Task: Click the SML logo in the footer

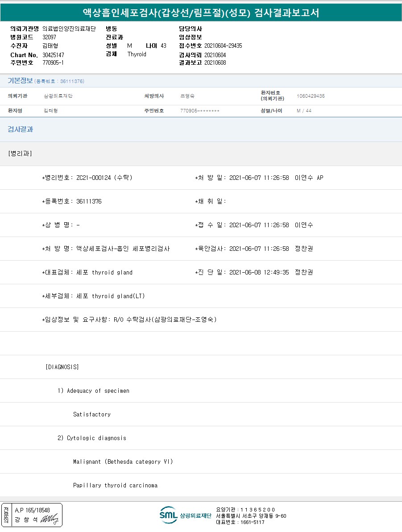Action: (x=169, y=515)
